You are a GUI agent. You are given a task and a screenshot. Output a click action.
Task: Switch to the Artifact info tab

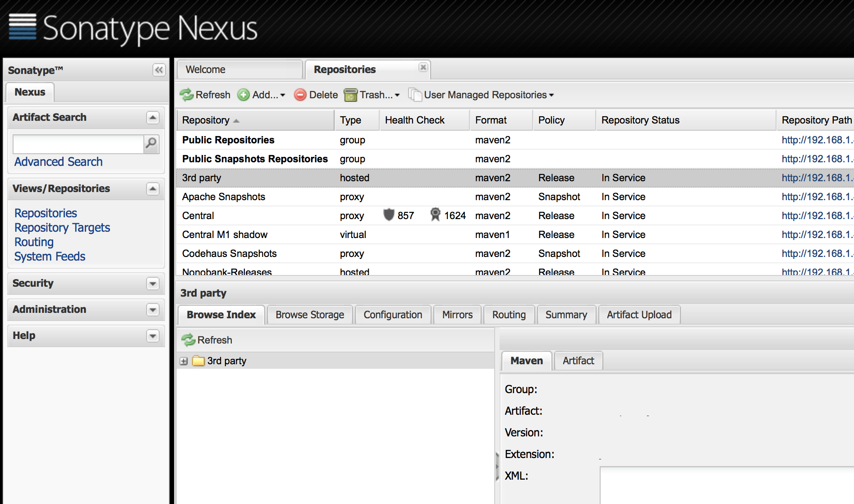pyautogui.click(x=578, y=361)
